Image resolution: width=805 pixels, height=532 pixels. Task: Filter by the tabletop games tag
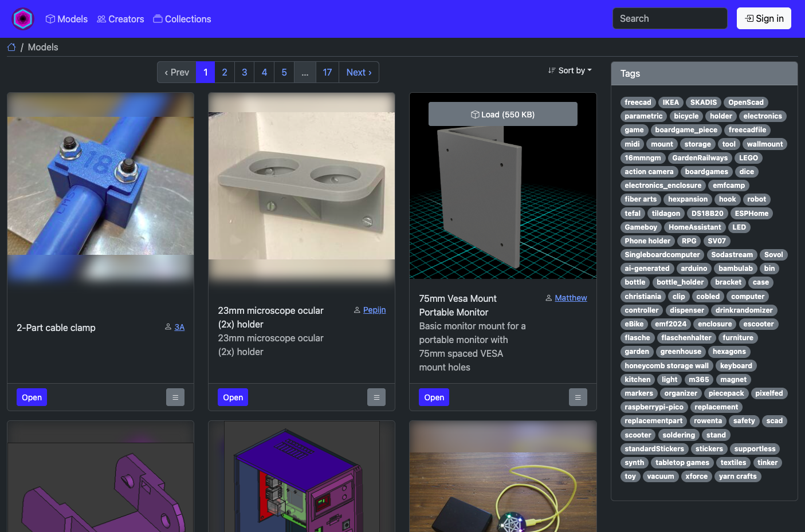tap(682, 463)
